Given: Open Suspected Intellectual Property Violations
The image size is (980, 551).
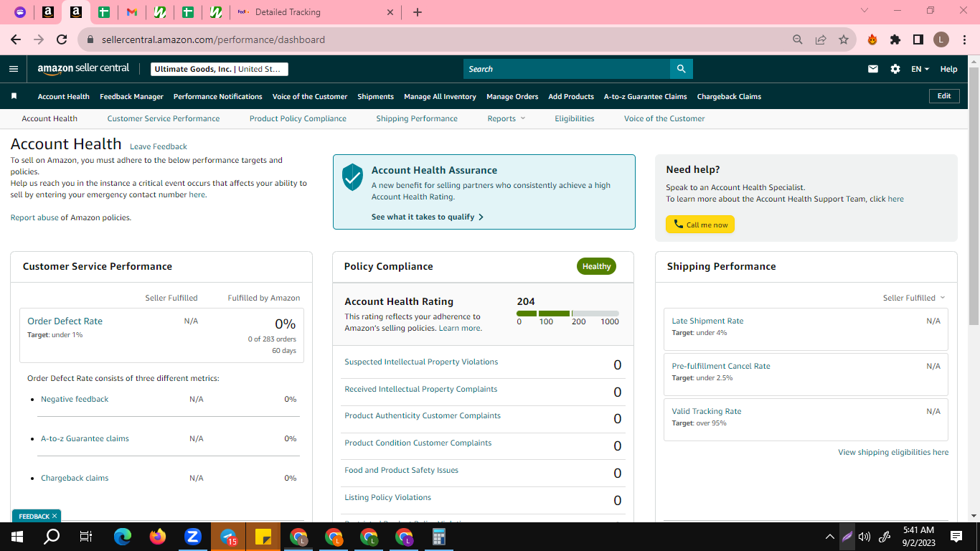Looking at the screenshot, I should [x=421, y=362].
